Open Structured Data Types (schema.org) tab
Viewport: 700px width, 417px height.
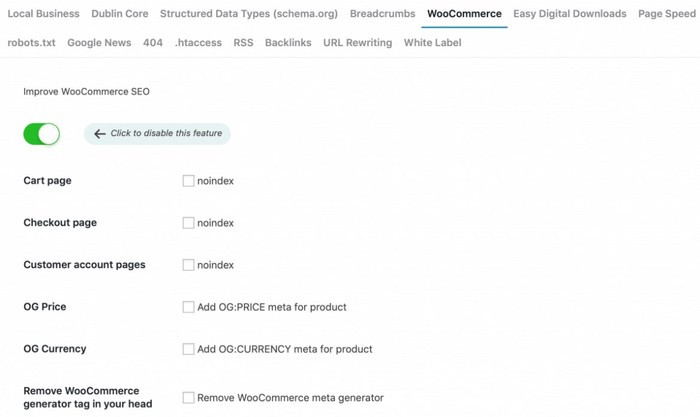pyautogui.click(x=249, y=14)
